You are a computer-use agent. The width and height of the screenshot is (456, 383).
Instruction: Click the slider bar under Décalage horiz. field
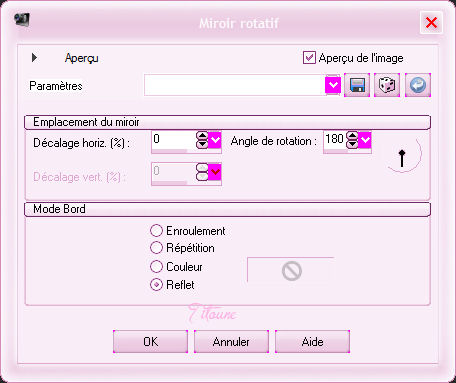click(x=186, y=151)
